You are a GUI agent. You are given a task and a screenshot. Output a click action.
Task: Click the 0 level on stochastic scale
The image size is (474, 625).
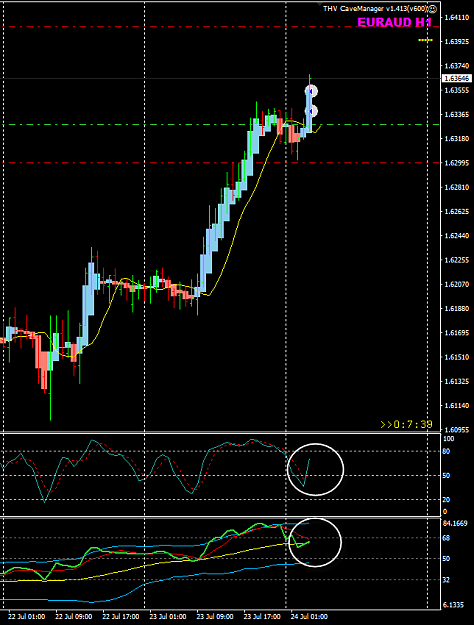(x=445, y=512)
